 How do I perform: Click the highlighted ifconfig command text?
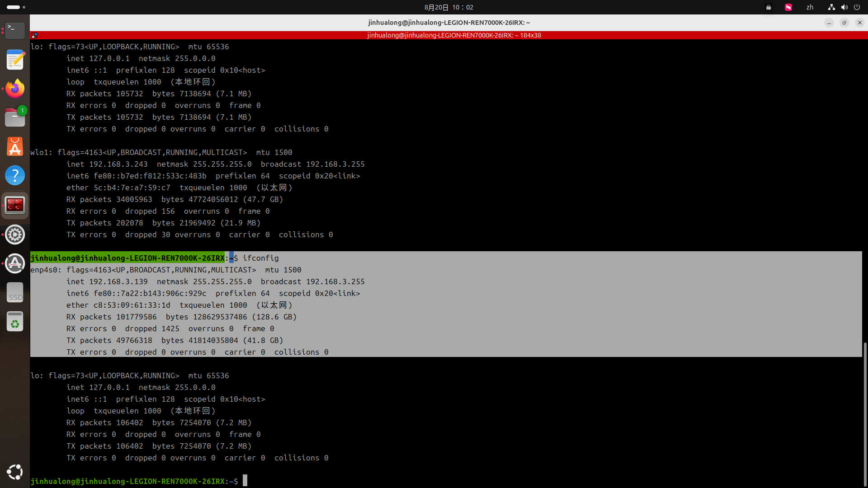tap(260, 258)
